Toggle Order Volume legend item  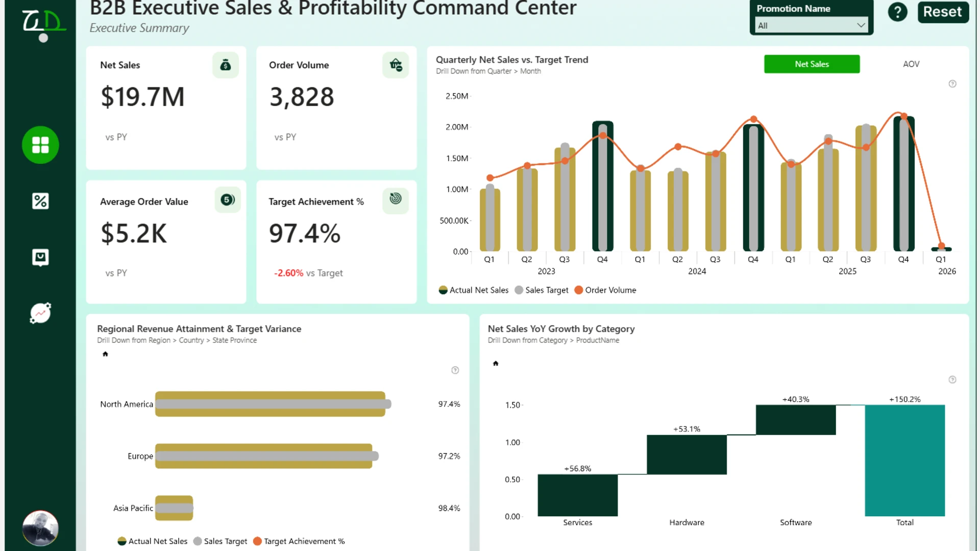(x=605, y=290)
